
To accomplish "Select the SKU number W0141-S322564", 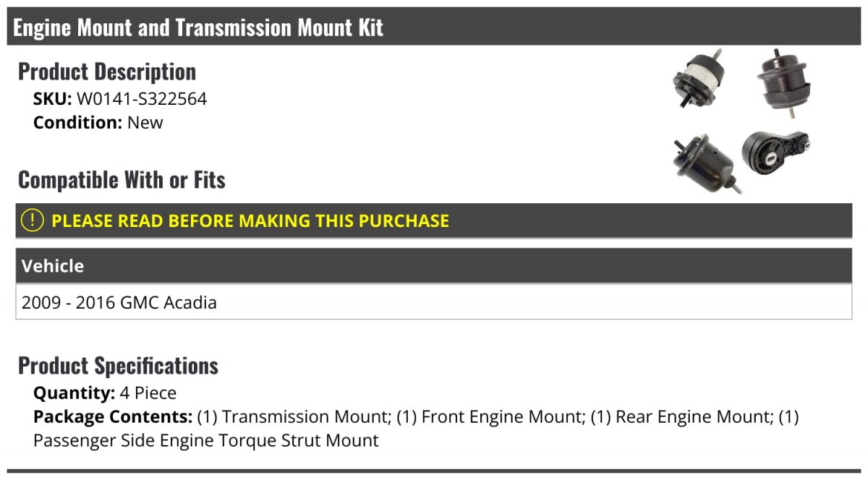I will coord(142,99).
